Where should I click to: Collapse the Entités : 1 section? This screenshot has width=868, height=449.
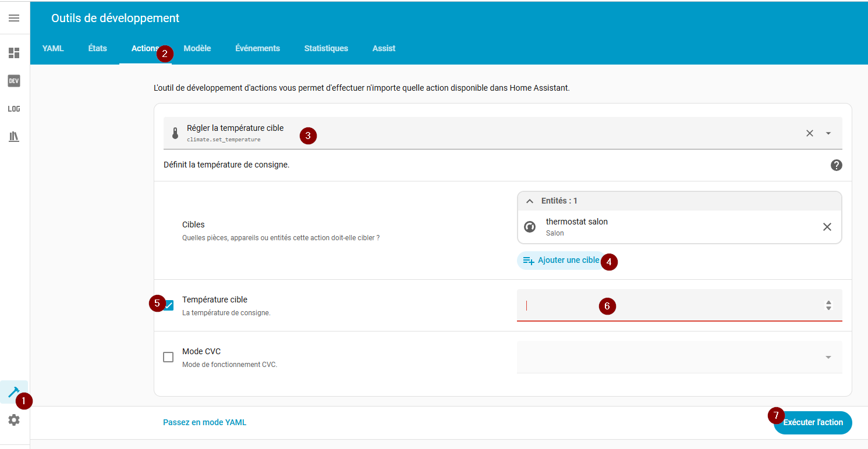[x=530, y=201]
